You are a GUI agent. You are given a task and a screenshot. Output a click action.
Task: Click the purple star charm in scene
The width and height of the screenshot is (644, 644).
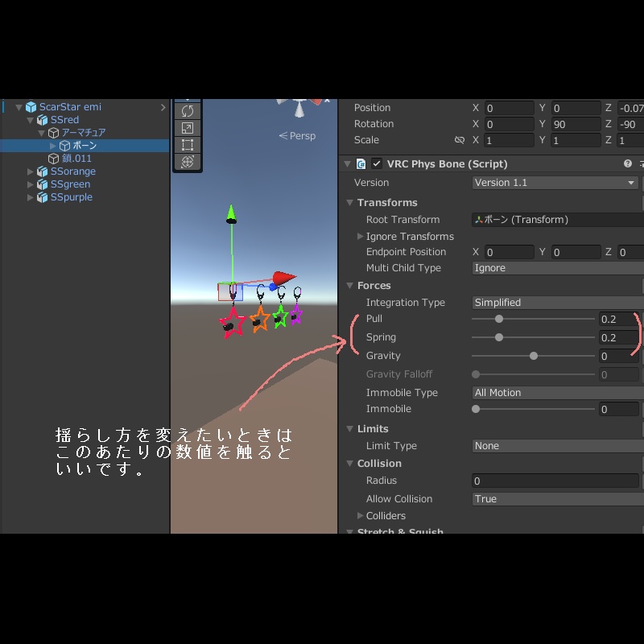[x=296, y=314]
